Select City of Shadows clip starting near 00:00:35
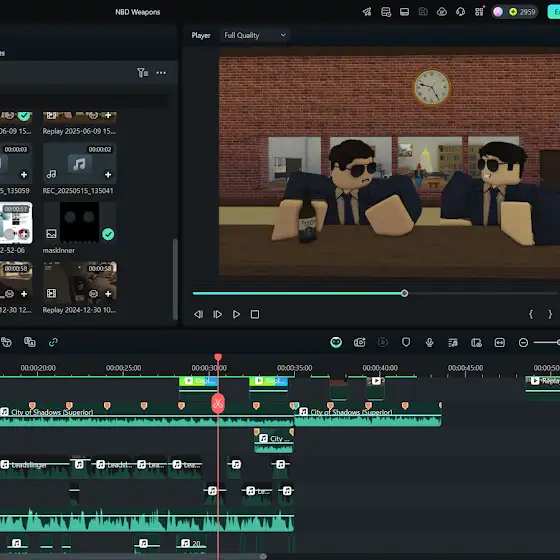 click(x=368, y=415)
